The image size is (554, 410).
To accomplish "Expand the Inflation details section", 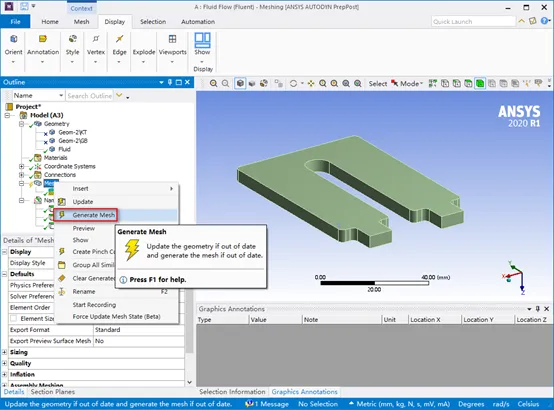I will pos(4,374).
